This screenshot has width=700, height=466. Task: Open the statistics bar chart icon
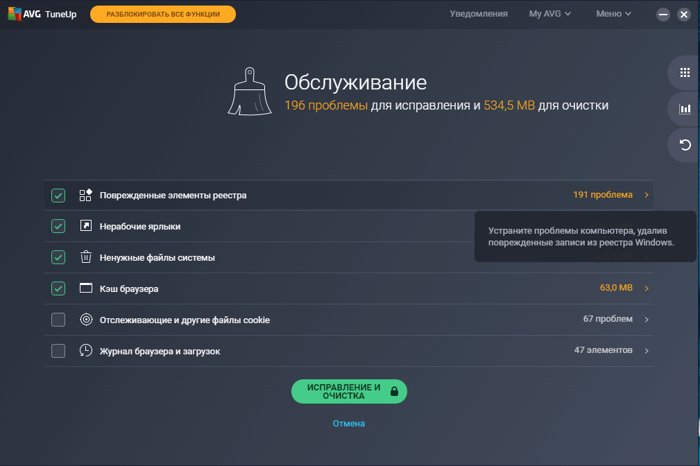click(685, 109)
